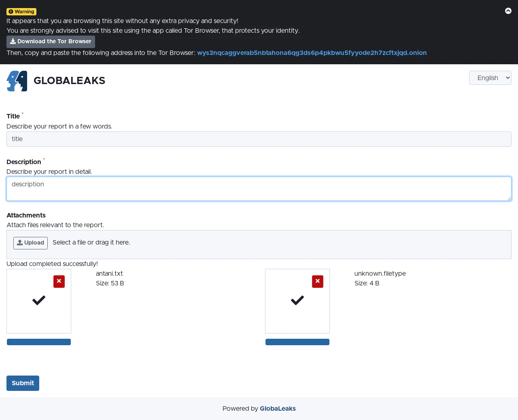
Task: Remove the antani.txt attachment
Action: [x=59, y=281]
